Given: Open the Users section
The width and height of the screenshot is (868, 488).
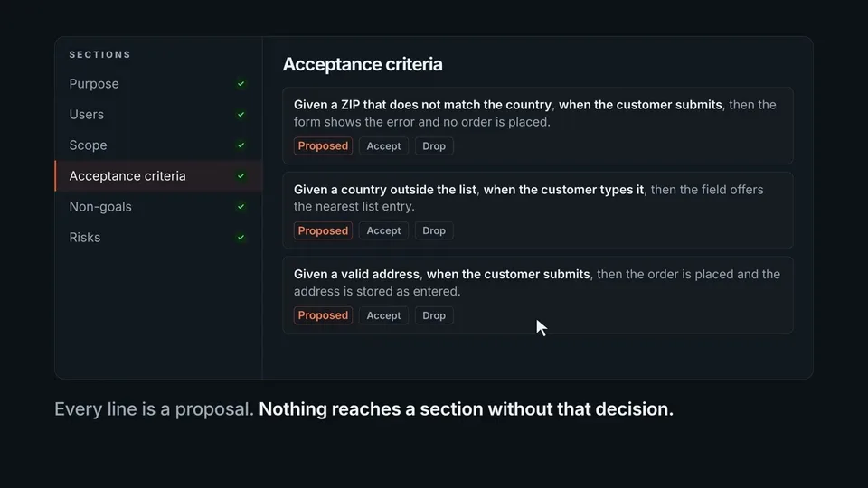Looking at the screenshot, I should tap(158, 115).
